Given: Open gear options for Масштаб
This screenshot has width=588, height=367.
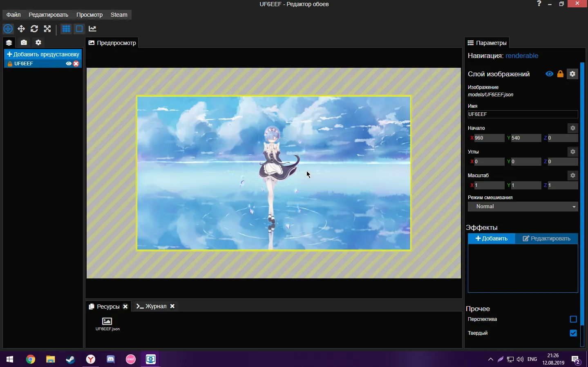Looking at the screenshot, I should pos(573,176).
